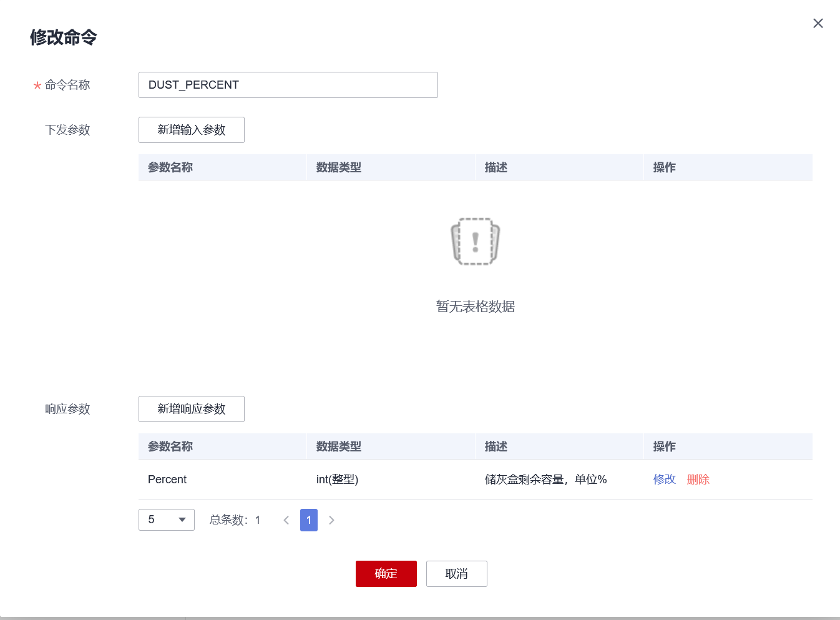The image size is (840, 620).
Task: Click page number 1 in pagination
Action: (308, 519)
